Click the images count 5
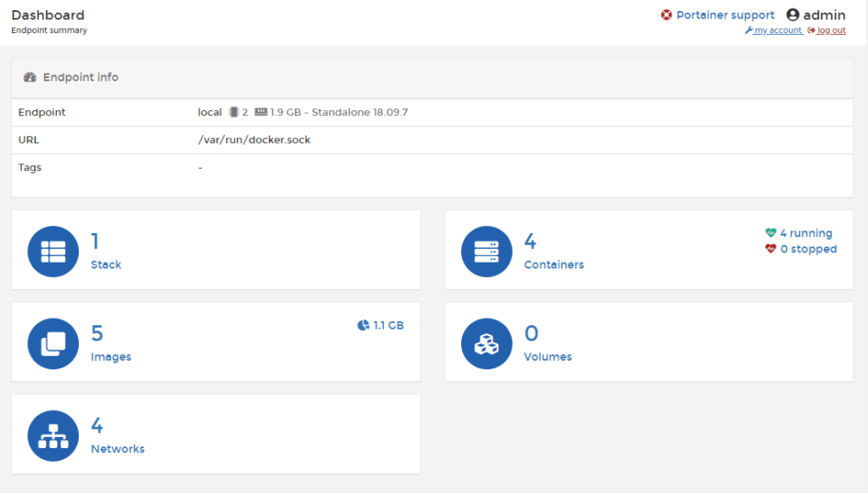The width and height of the screenshot is (868, 493). 97,334
